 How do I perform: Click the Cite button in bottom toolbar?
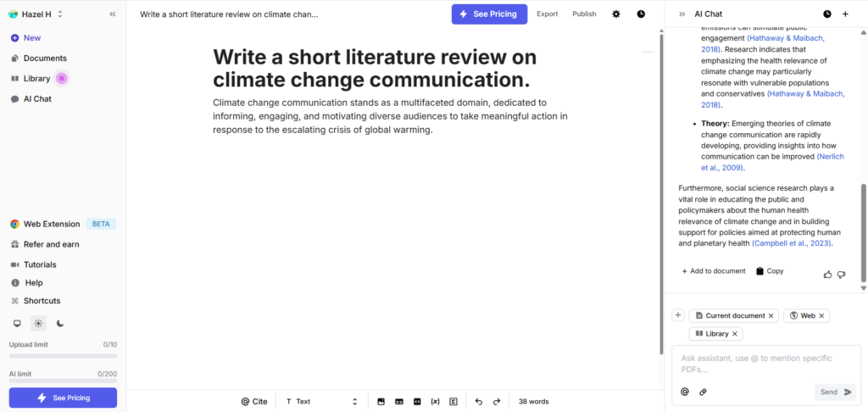pos(254,402)
